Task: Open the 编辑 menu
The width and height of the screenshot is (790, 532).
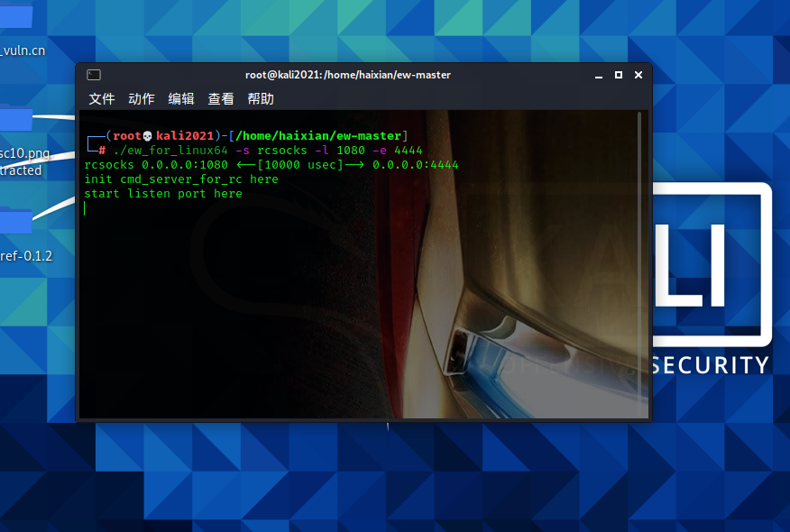Action: pos(181,99)
